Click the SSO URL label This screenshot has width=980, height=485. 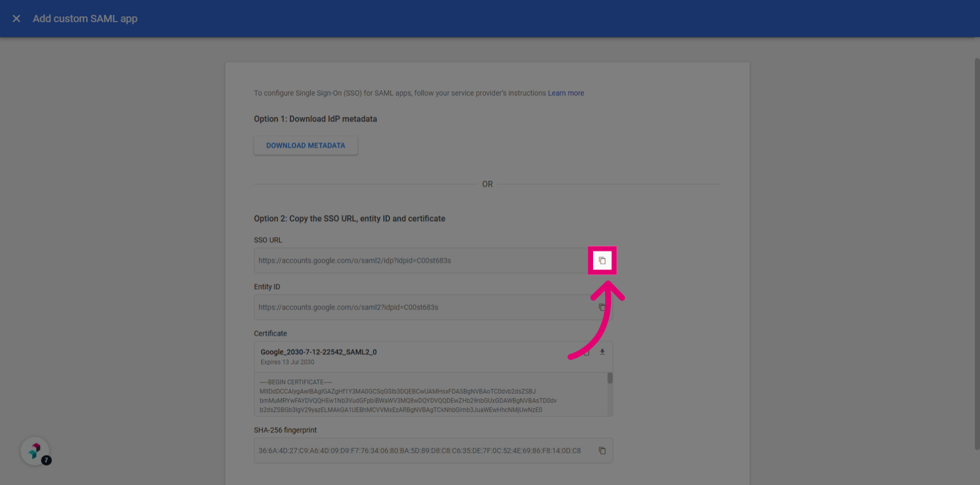[x=268, y=240]
